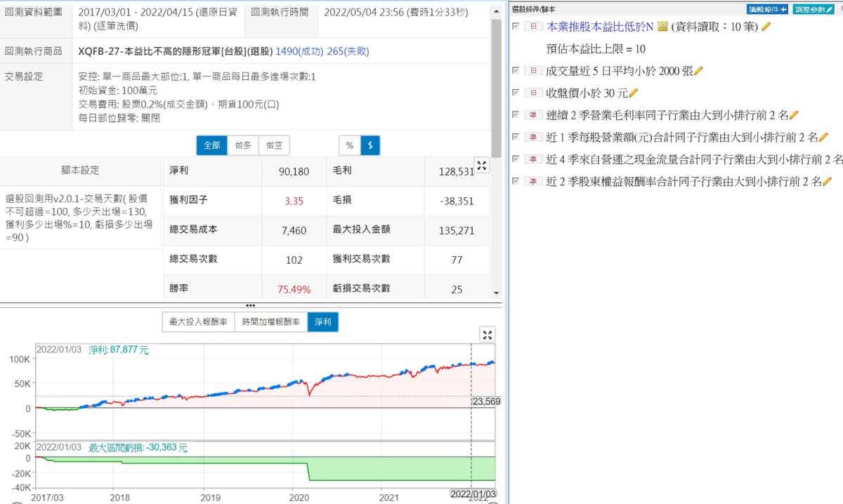Edit 連續2季營業毛利率 condition via pencil
Image resolution: width=843 pixels, height=504 pixels.
pos(794,115)
